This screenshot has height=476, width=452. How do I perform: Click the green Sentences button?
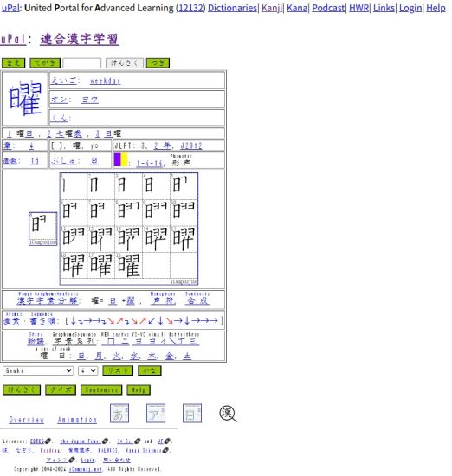tap(101, 389)
